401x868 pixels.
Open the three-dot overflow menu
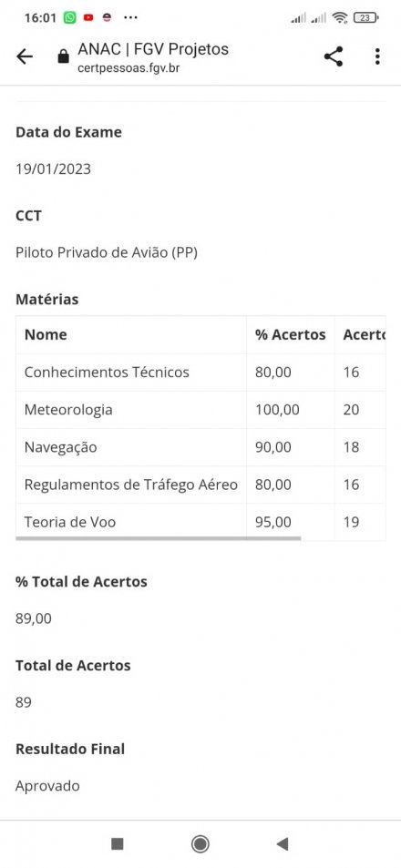click(377, 56)
